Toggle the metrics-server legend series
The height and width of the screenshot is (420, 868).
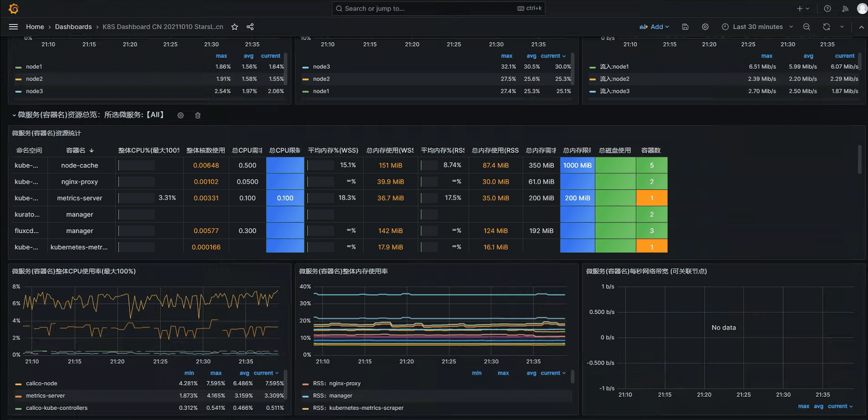point(45,396)
